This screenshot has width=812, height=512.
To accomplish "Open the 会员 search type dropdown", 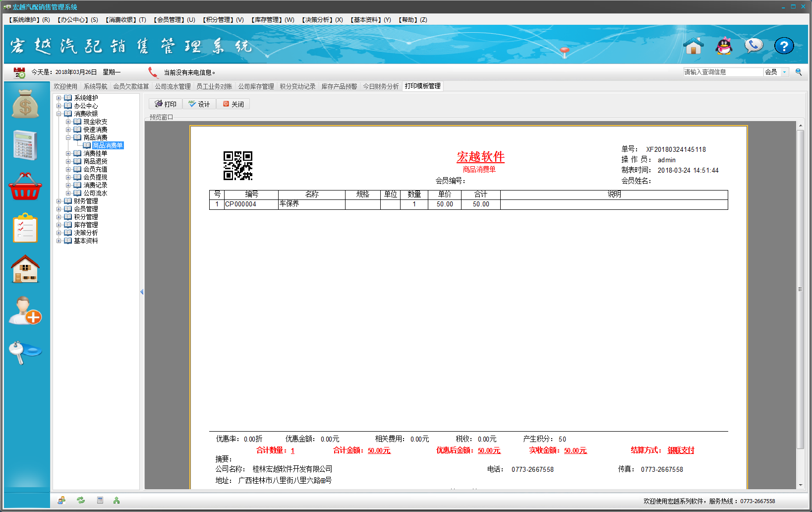I will pyautogui.click(x=784, y=72).
